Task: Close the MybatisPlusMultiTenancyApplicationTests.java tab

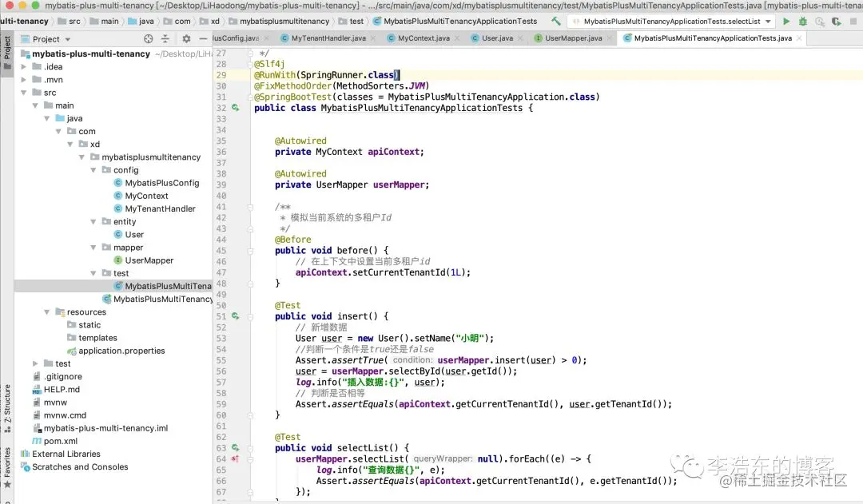Action: pyautogui.click(x=799, y=38)
